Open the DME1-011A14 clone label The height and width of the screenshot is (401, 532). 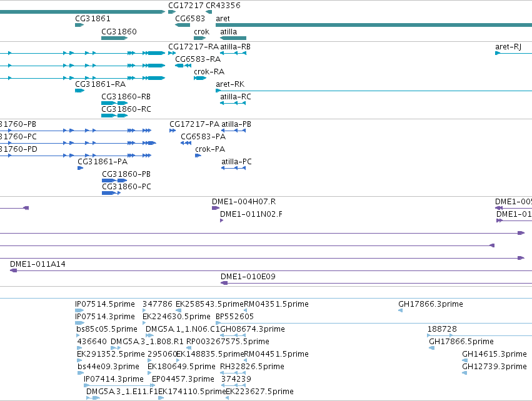pos(38,264)
